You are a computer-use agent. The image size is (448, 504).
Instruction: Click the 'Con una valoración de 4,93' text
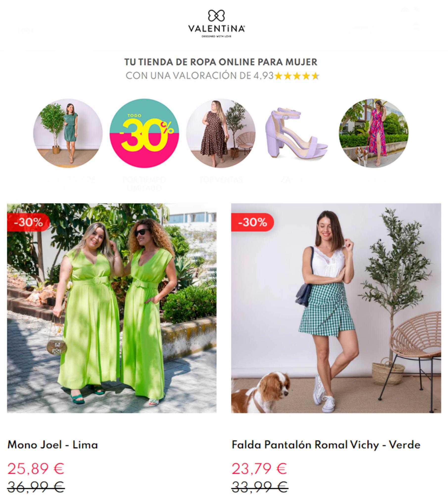200,76
